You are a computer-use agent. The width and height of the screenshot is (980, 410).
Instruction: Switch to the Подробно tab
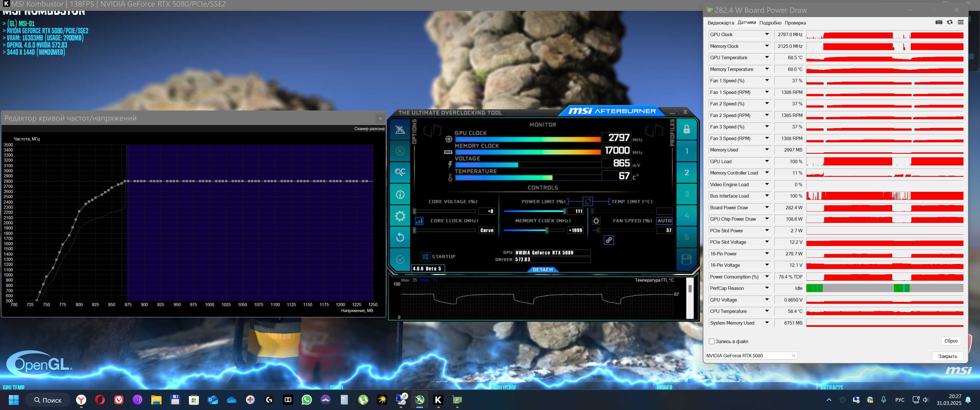(x=770, y=23)
